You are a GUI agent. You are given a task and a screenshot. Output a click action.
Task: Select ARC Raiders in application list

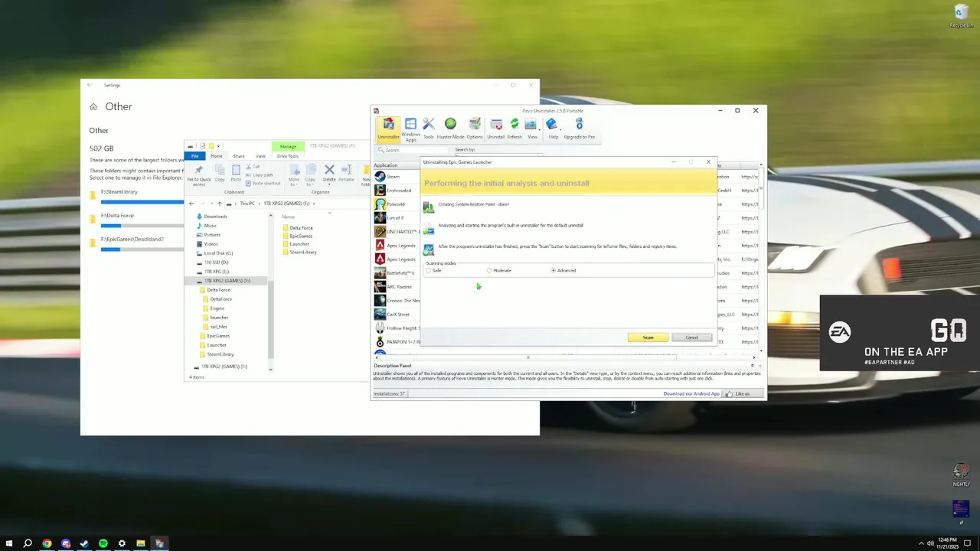click(396, 287)
